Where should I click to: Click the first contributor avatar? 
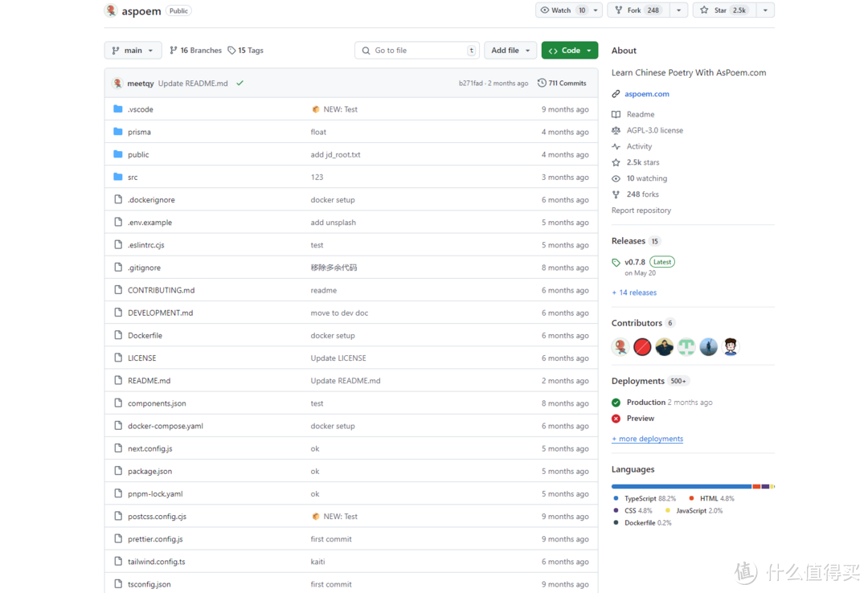pos(620,346)
